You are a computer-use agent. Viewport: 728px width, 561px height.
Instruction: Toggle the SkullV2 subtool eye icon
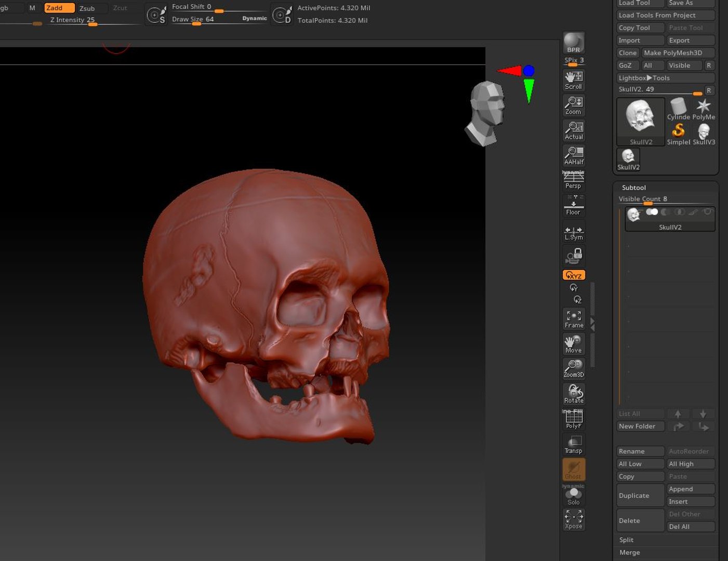707,212
